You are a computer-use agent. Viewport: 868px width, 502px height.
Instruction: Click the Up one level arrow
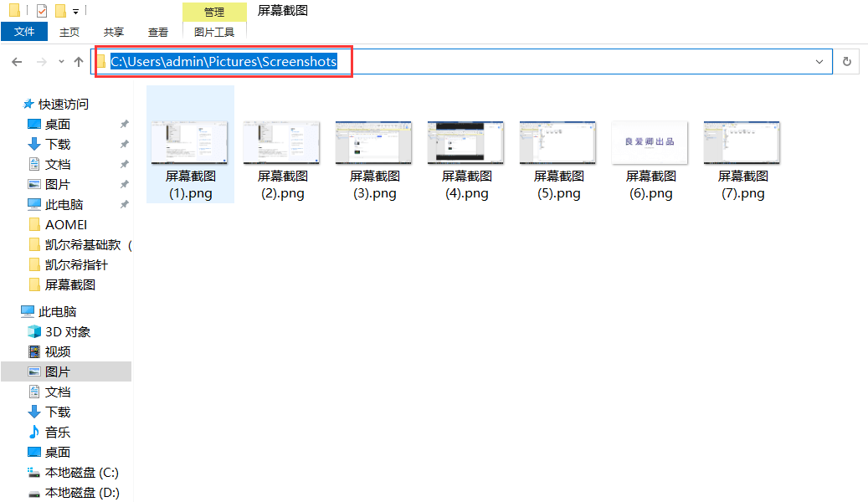(78, 61)
